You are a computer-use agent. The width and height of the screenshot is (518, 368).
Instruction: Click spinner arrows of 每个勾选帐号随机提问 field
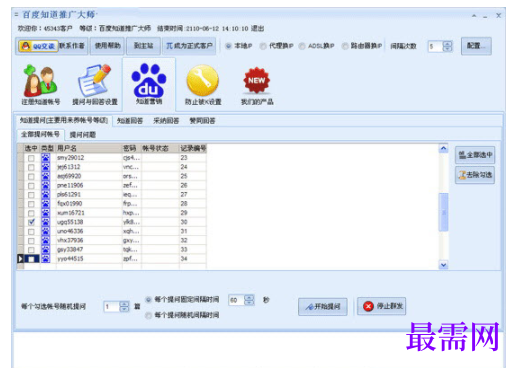click(x=124, y=306)
